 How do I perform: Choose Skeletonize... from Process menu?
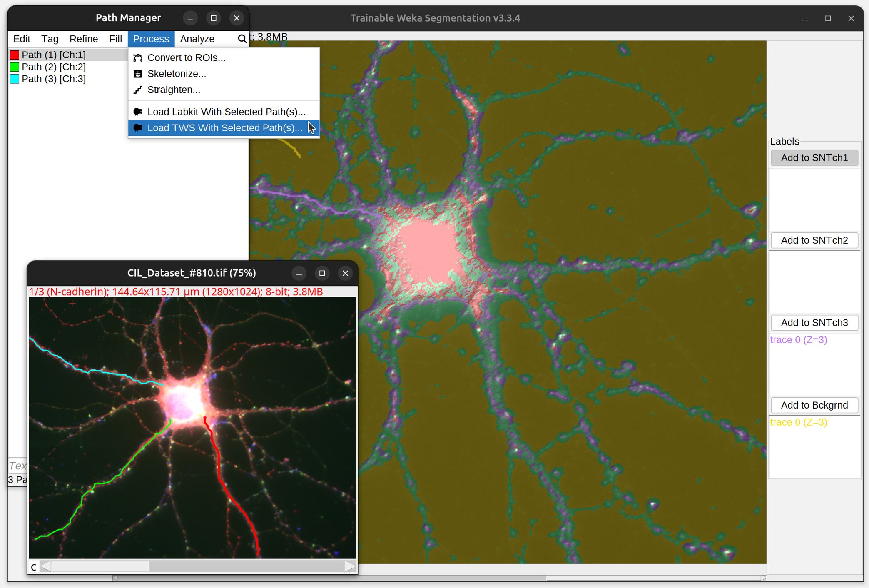[224, 74]
